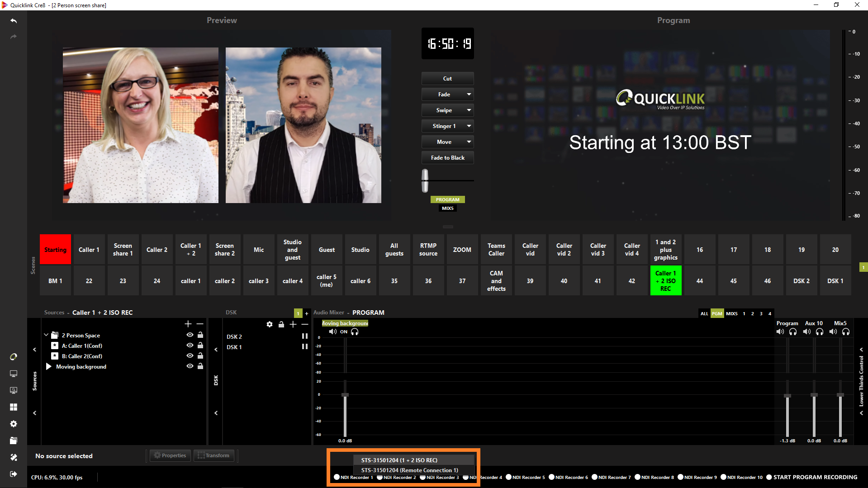Toggle lock on Moving background source

[200, 366]
